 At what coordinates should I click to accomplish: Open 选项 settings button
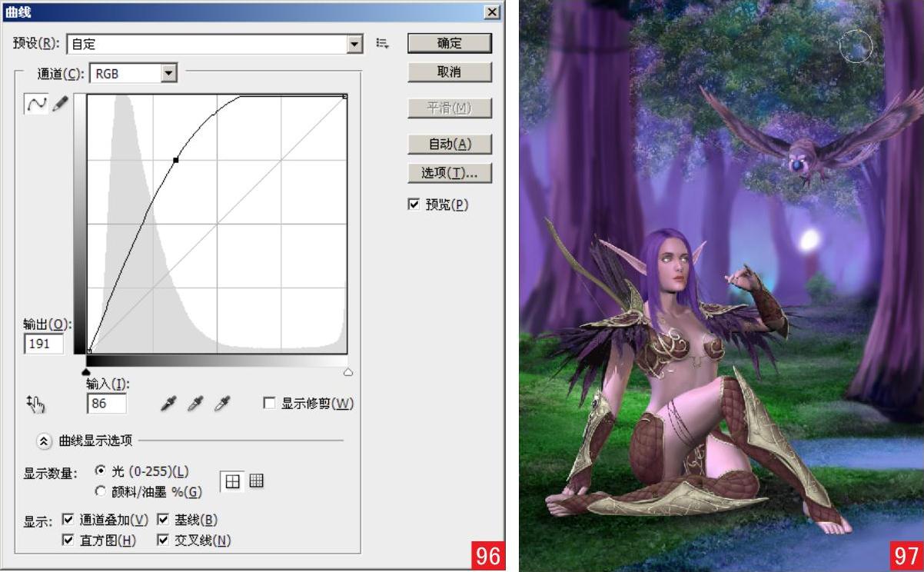click(449, 173)
